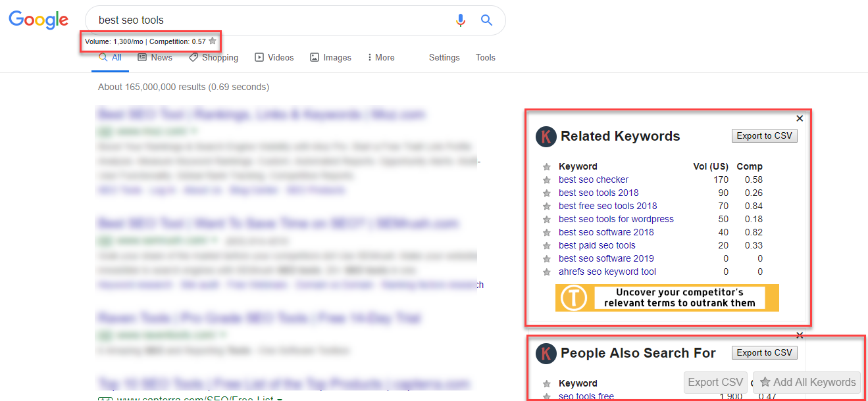
Task: Open 'best seo software 2018' keyword link
Action: tap(606, 233)
